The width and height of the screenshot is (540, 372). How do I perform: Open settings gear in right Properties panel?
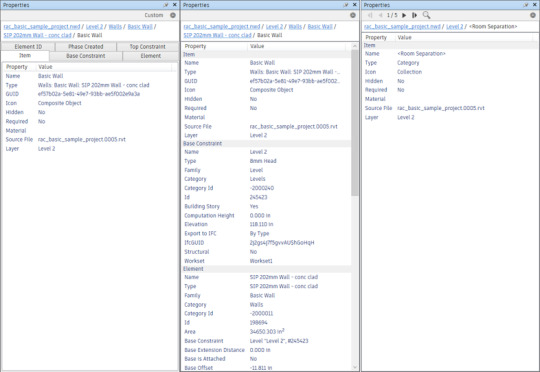point(533,15)
